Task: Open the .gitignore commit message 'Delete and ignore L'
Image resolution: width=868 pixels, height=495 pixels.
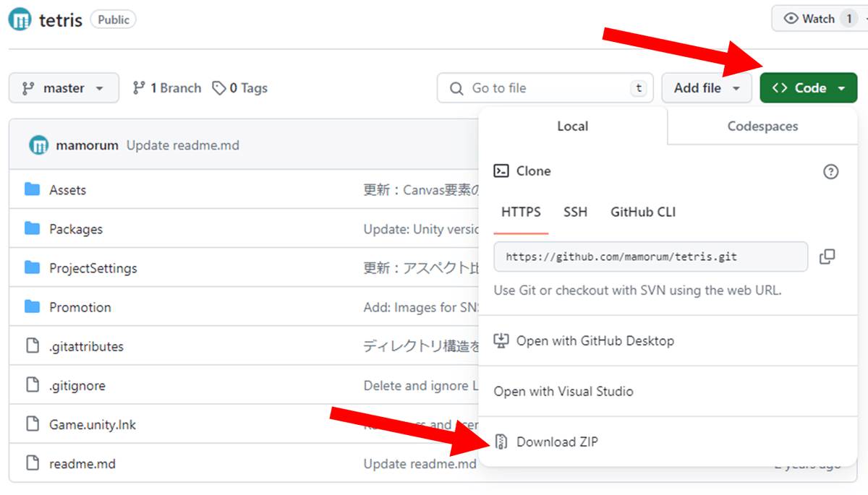Action: coord(421,386)
